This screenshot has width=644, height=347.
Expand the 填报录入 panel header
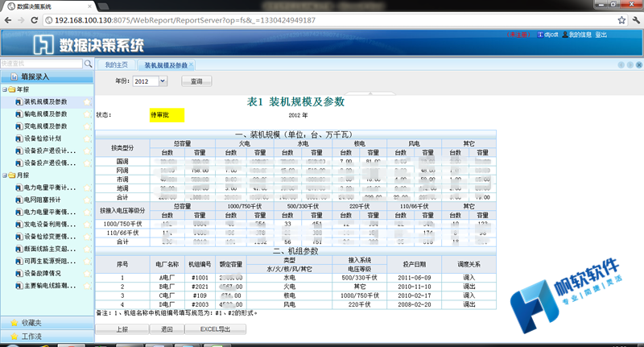tap(47, 76)
